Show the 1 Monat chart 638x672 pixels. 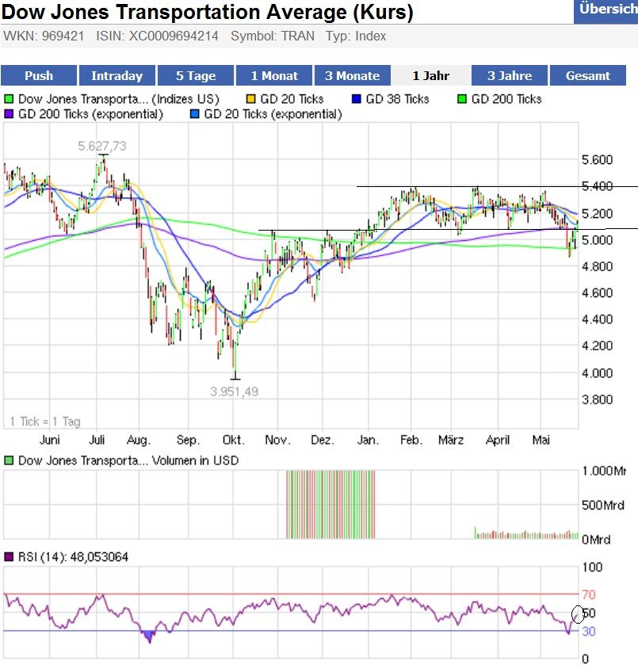click(274, 76)
